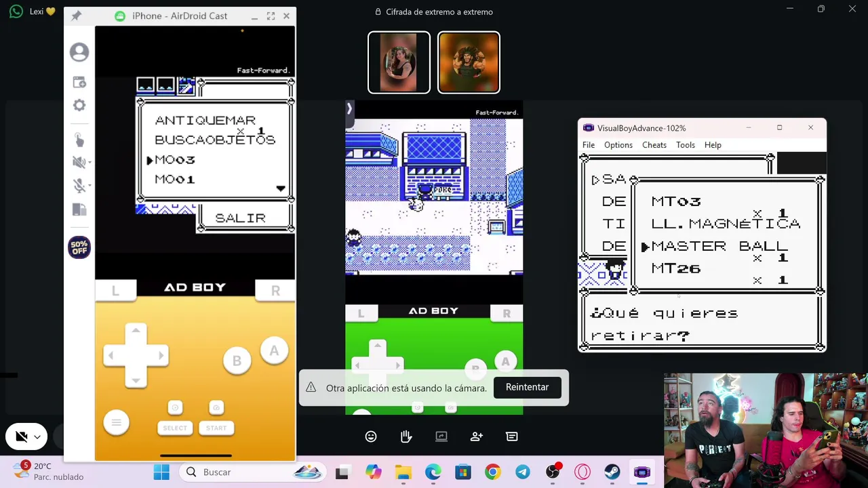Tap the d-pad right arrow on yellow emulator
Image resolution: width=868 pixels, height=488 pixels.
pos(160,355)
